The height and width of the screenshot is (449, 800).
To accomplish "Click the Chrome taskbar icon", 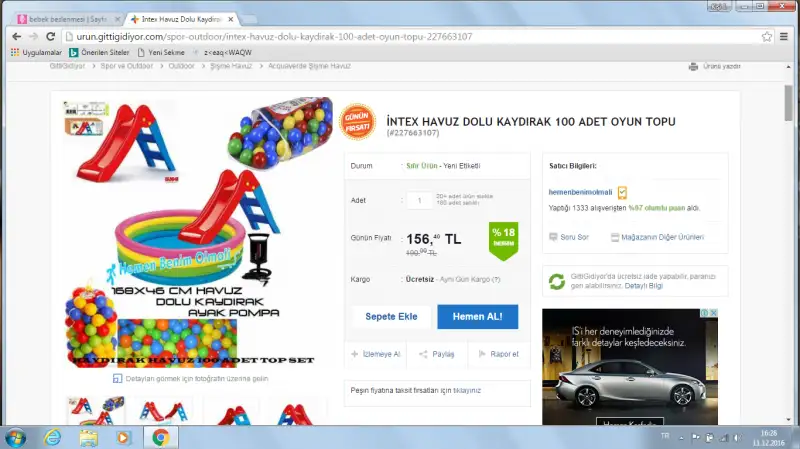I will (161, 438).
